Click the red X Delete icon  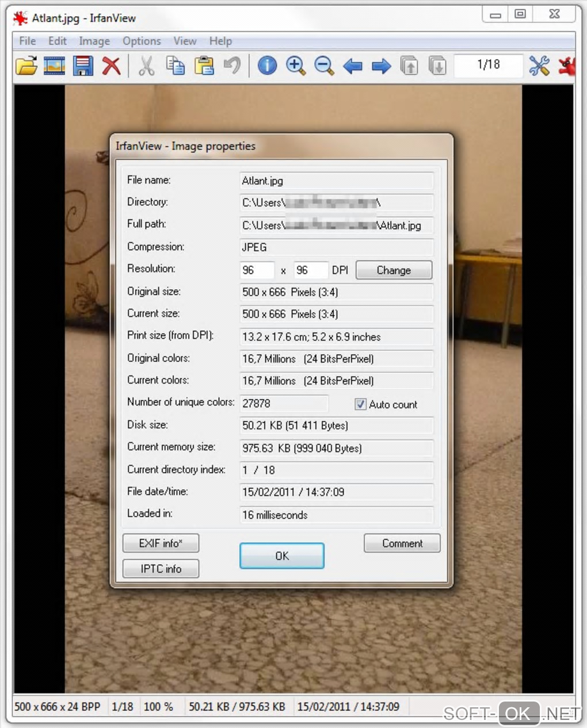(111, 66)
